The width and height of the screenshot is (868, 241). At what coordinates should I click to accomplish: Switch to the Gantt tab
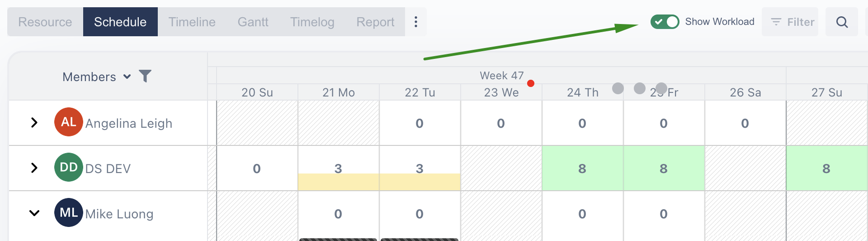point(253,22)
